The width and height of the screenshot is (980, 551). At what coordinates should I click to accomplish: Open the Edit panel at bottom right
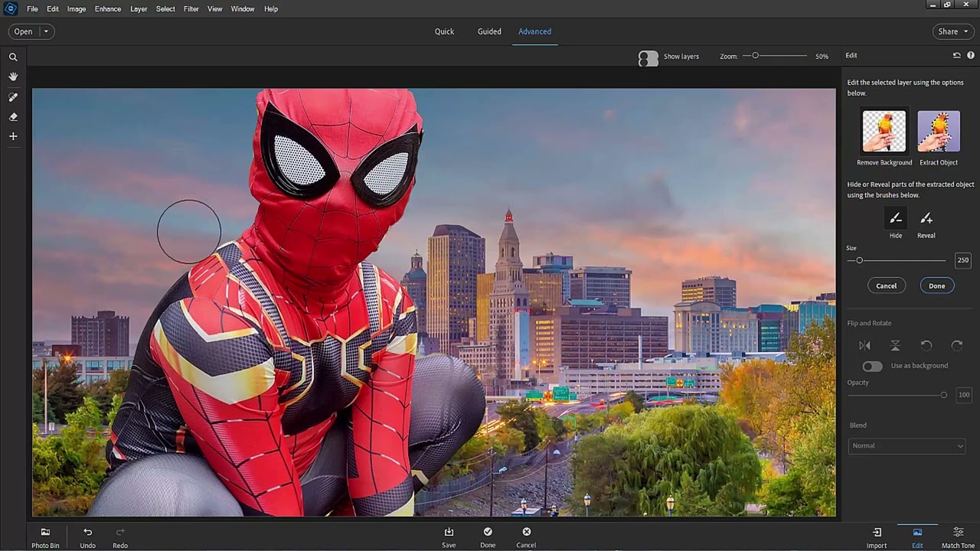tap(917, 537)
